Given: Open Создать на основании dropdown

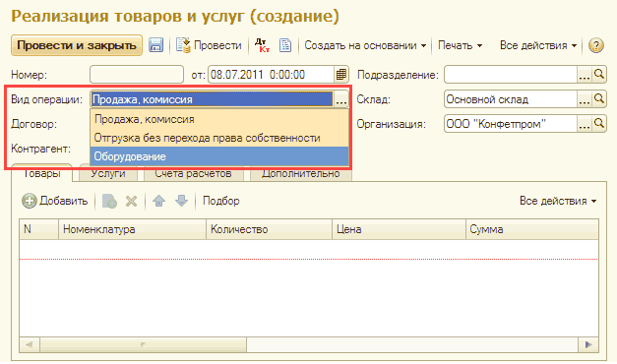Looking at the screenshot, I should tap(365, 45).
